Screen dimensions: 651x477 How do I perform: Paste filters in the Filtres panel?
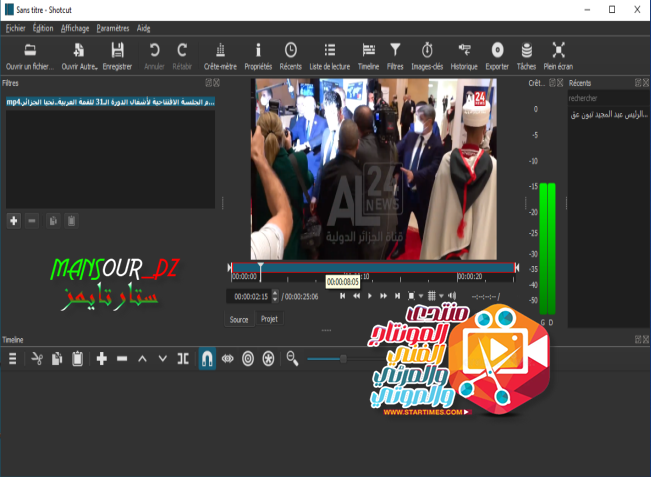[x=71, y=221]
